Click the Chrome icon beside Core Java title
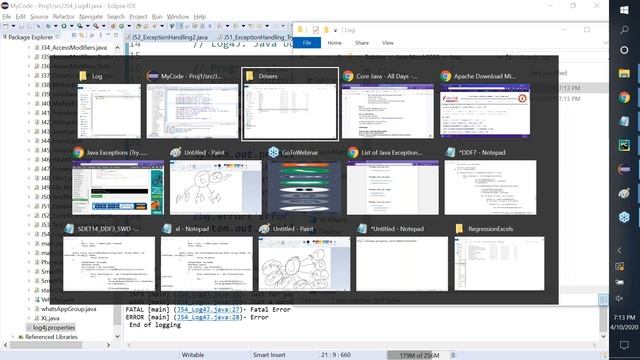The width and height of the screenshot is (640, 360). [348, 76]
